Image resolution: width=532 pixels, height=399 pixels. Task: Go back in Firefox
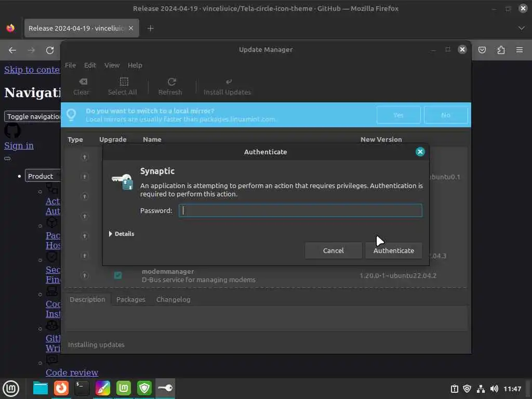click(x=12, y=50)
